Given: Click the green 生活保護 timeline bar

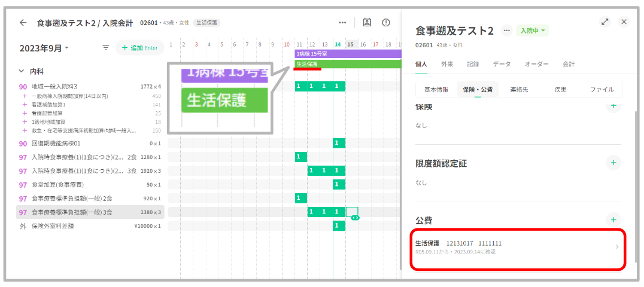Looking at the screenshot, I should pyautogui.click(x=348, y=64).
